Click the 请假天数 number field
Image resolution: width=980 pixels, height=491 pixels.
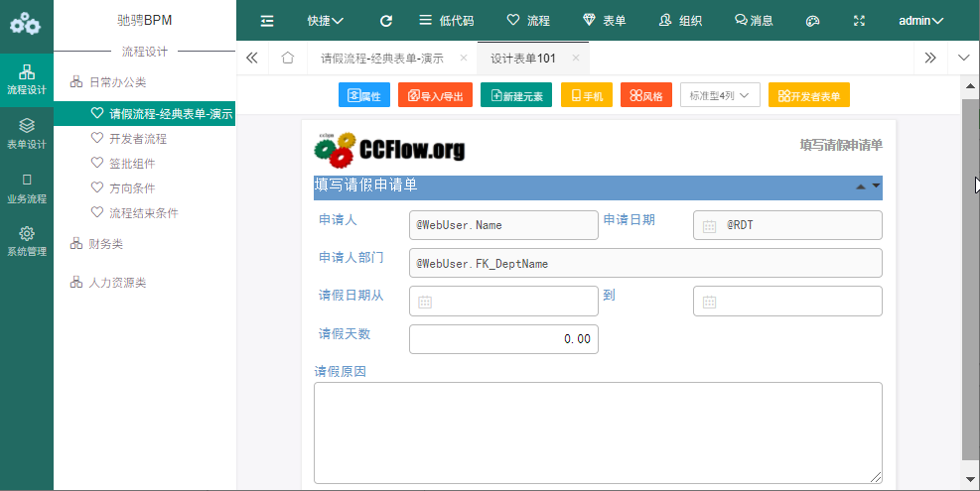[503, 339]
